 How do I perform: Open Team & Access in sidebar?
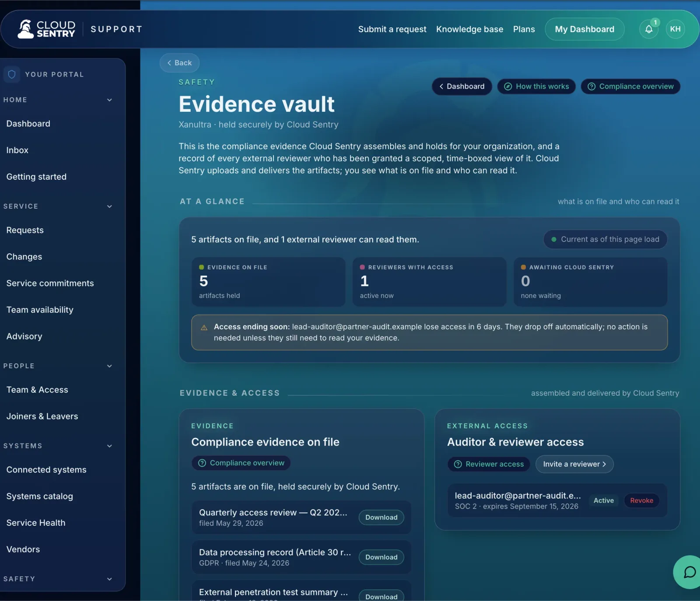tap(37, 390)
